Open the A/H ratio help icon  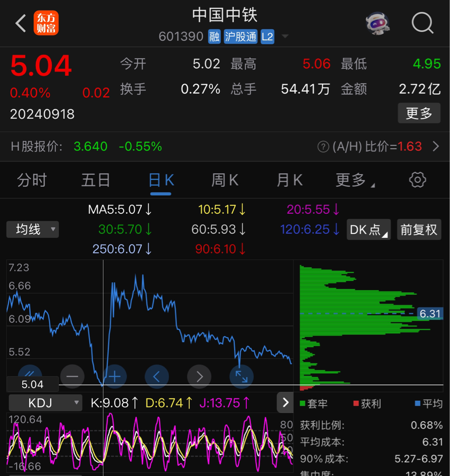tap(323, 146)
